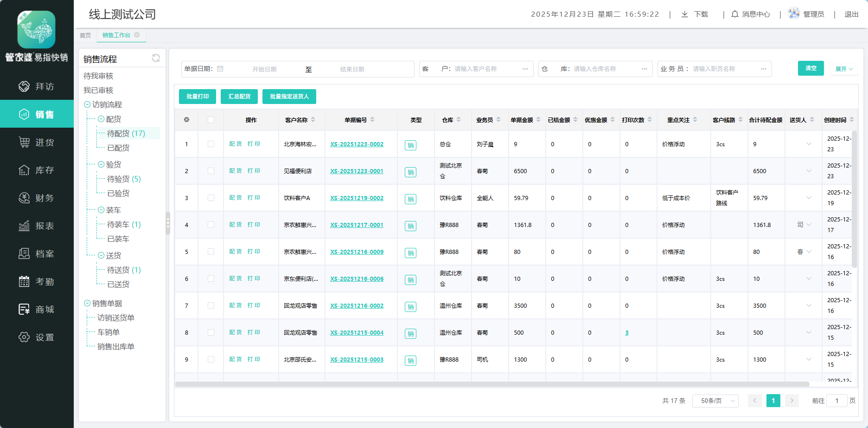
Task: Click the 汇总配货 button
Action: pos(239,97)
